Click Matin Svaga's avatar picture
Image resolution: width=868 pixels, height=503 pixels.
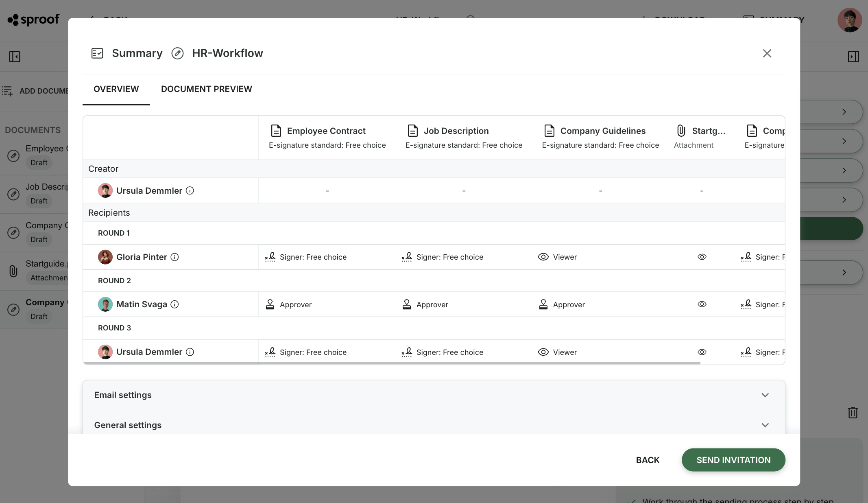(x=105, y=304)
